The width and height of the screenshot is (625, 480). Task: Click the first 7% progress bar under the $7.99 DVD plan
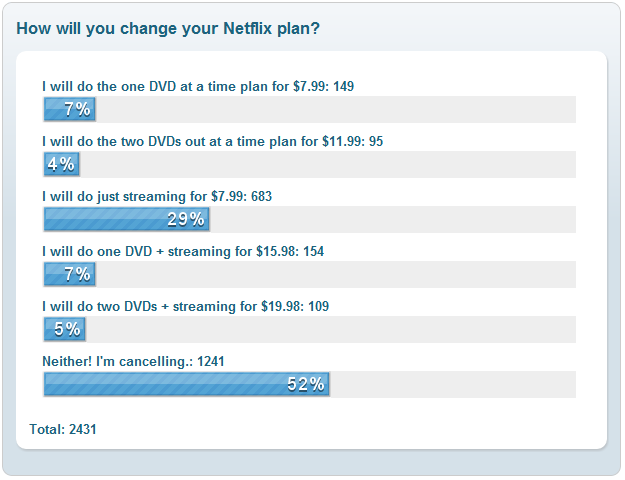click(70, 109)
